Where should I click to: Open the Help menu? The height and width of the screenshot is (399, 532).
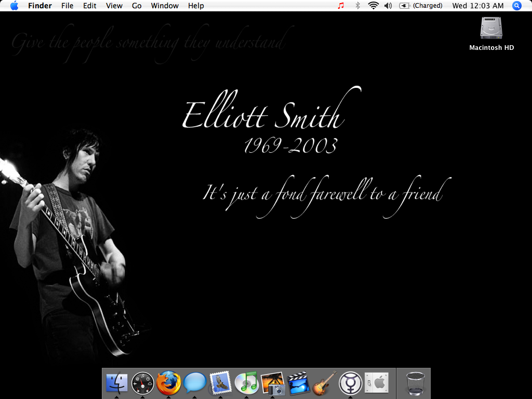[196, 6]
